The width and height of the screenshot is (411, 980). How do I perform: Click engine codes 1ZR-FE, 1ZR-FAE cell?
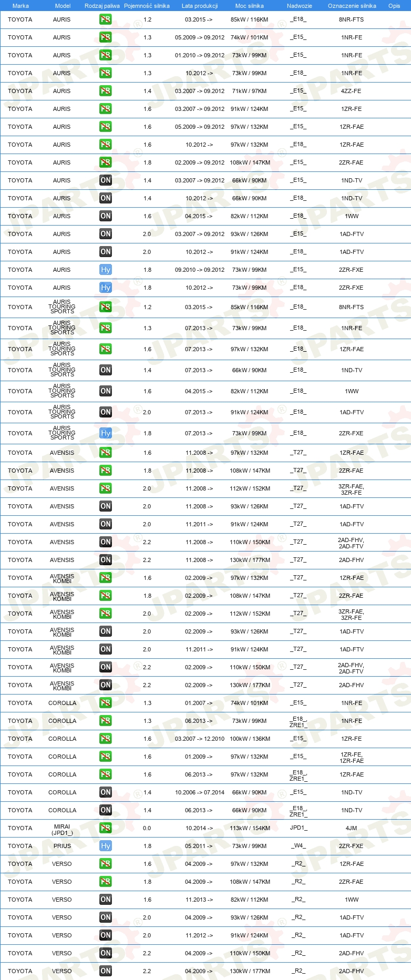pyautogui.click(x=351, y=758)
